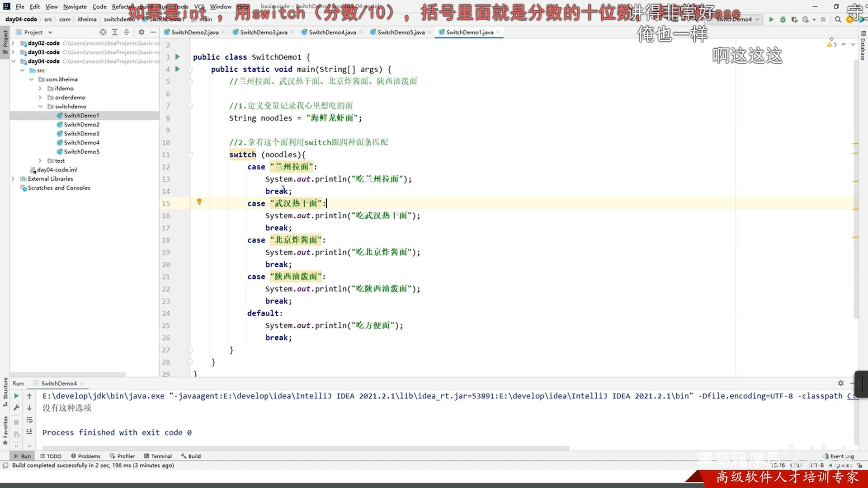Collapse the switchdemo package
Screen dimensions: 868x488
tap(40, 106)
